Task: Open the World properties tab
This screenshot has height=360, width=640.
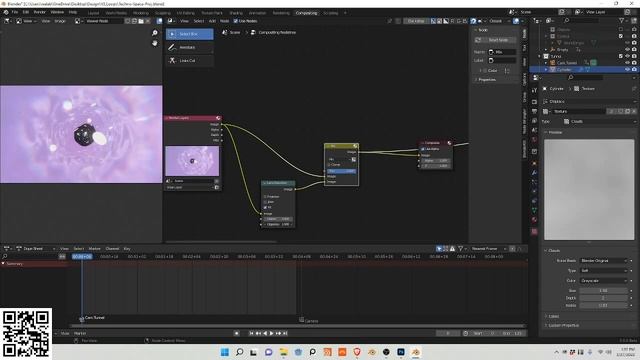Action: pos(534,140)
